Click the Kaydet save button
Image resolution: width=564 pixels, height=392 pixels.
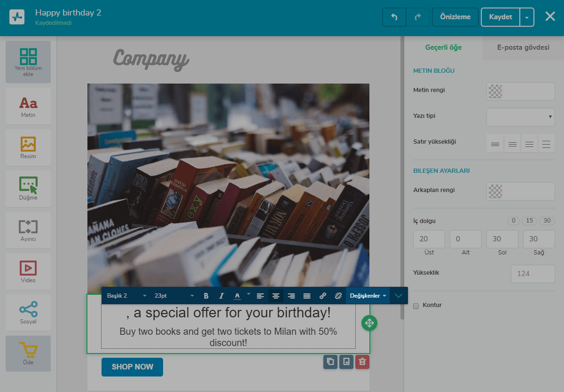[500, 17]
